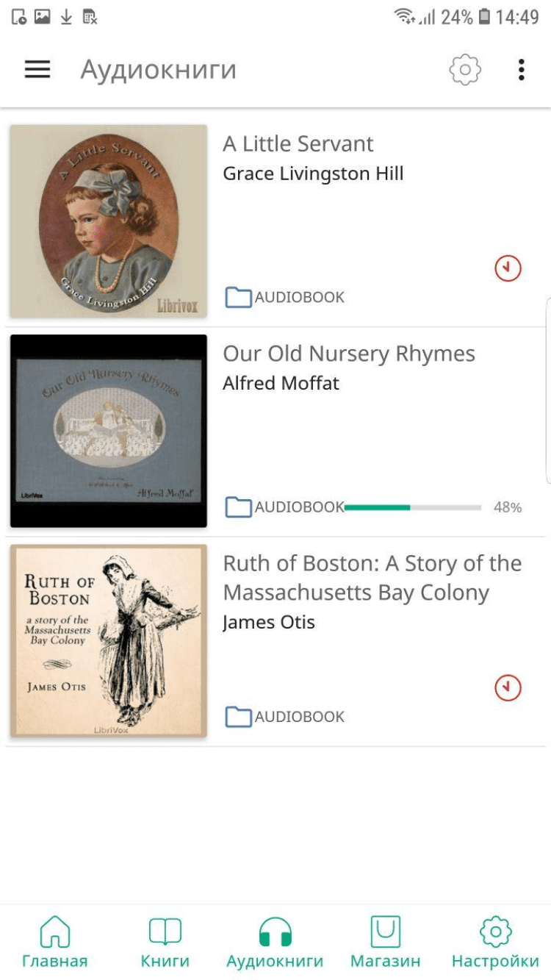Viewport: 551px width, 980px height.
Task: Open A Little Servant cover thumbnail
Action: click(109, 221)
